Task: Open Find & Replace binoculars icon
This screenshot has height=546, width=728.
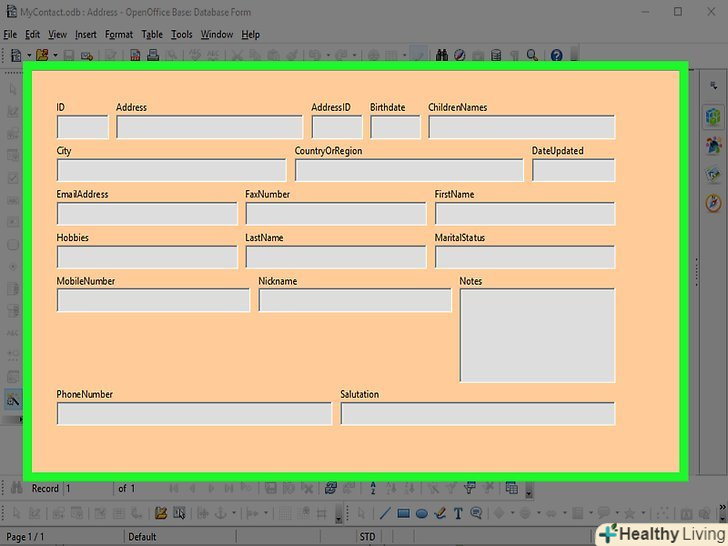Action: coord(442,55)
